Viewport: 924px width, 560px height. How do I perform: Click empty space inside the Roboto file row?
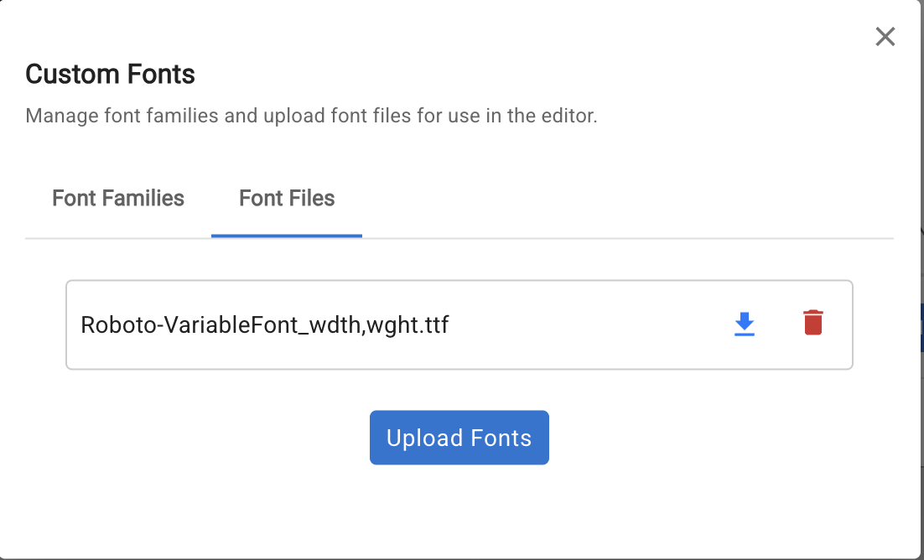point(587,324)
